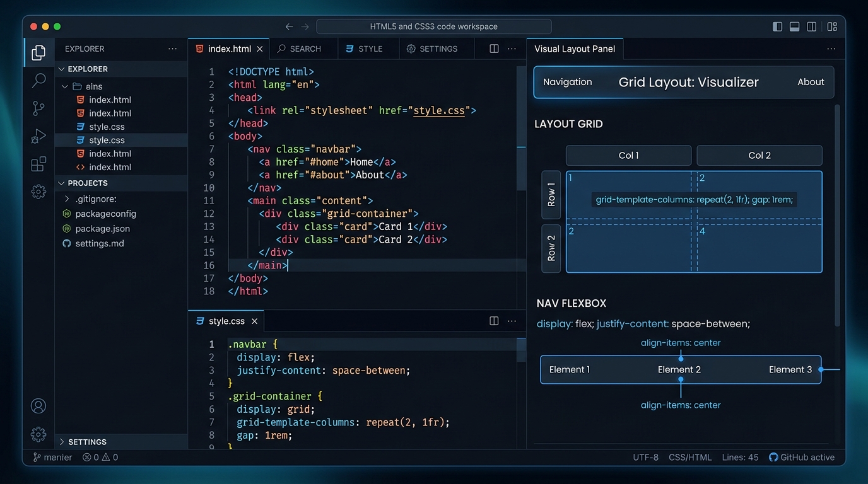This screenshot has height=484, width=868.
Task: Select Element 3 in the flexbox preview
Action: tap(790, 369)
